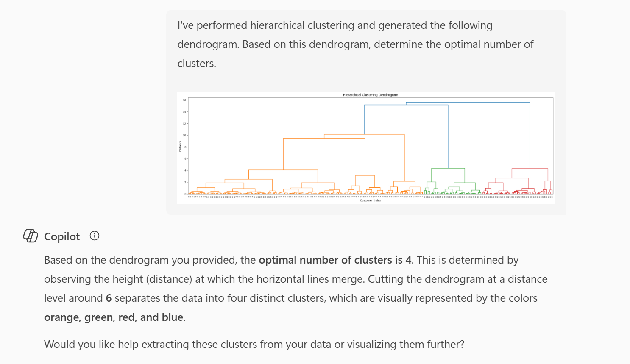Click the "Hierarchical Clustering Dendrogram" chart title

click(x=370, y=95)
